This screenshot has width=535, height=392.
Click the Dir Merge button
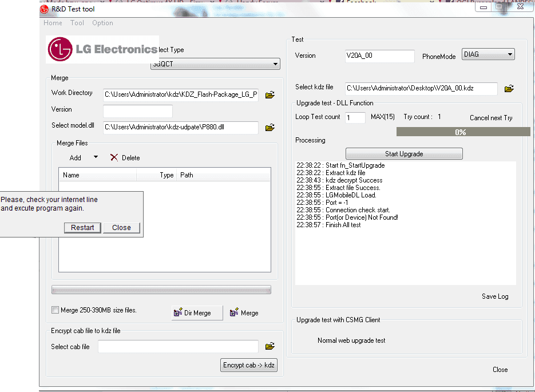197,313
